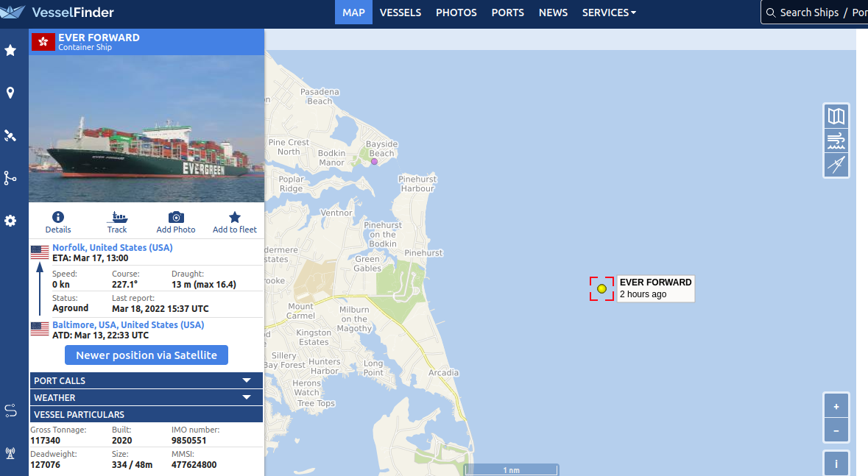Expand the PORT CALLS section
868x476 pixels.
(x=147, y=380)
